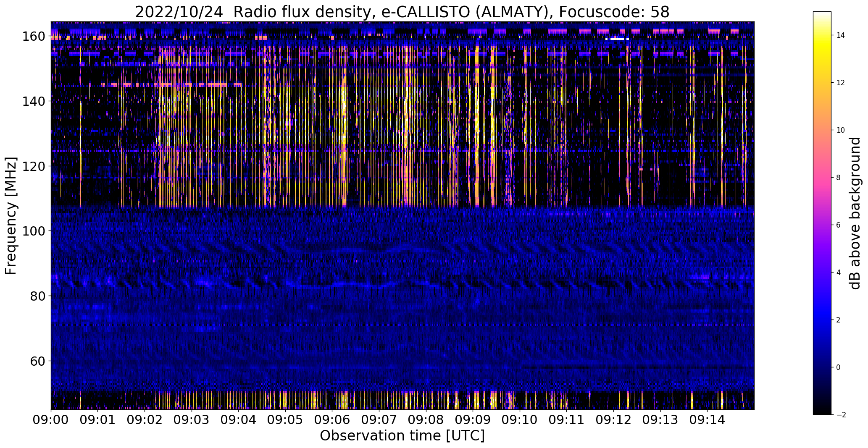Viewport: 868px width, 448px height.
Task: Click the plot title mentioning e-CALLISTO (ALMATY)
Action: pyautogui.click(x=402, y=12)
